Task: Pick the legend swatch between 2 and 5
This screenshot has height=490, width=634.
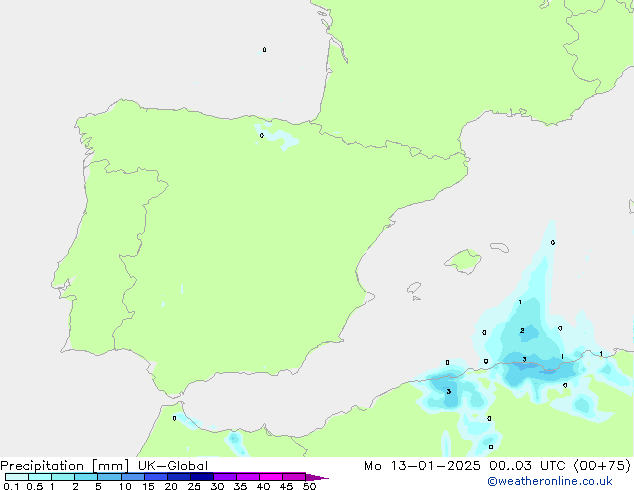Action: [x=86, y=477]
